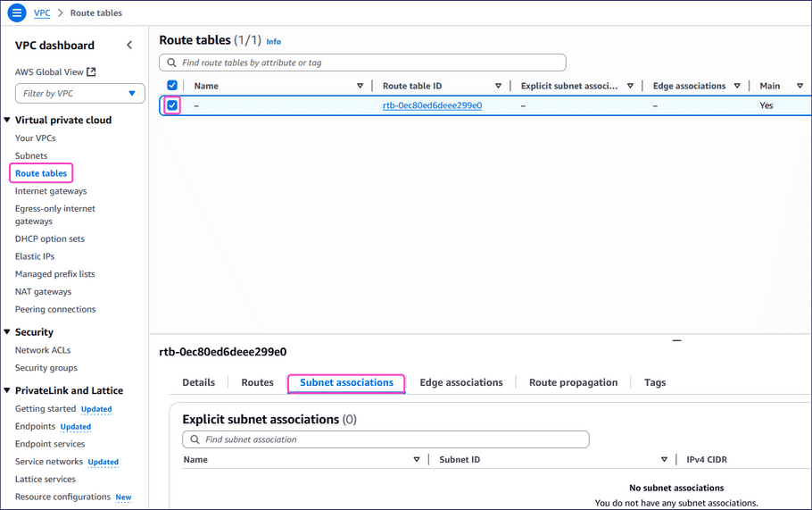Open Resource configurations page
The width and height of the screenshot is (812, 510).
click(62, 497)
